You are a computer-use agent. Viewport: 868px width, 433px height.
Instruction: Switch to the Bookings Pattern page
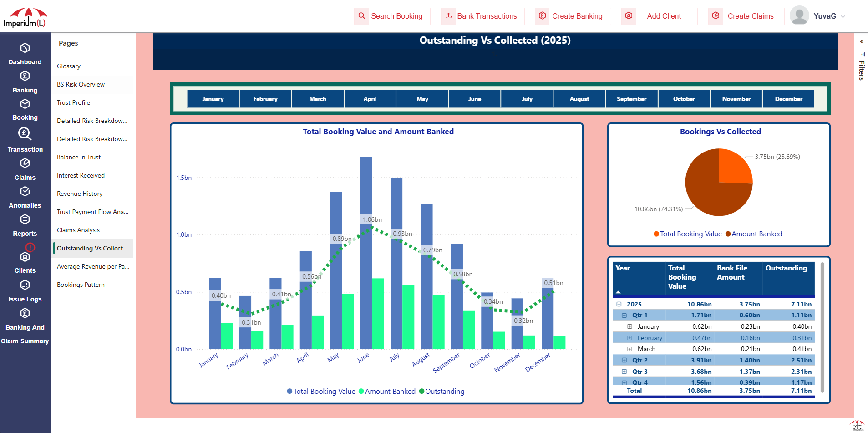click(81, 285)
